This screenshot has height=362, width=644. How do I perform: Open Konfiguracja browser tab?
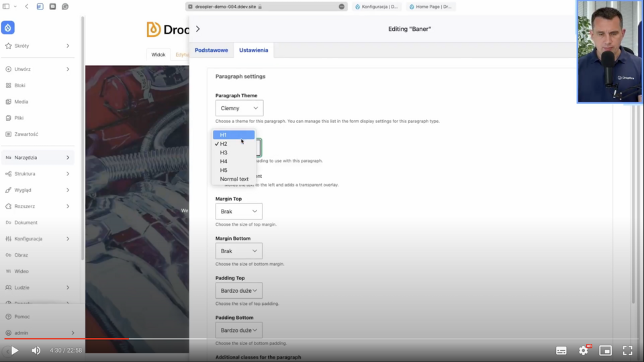[377, 7]
